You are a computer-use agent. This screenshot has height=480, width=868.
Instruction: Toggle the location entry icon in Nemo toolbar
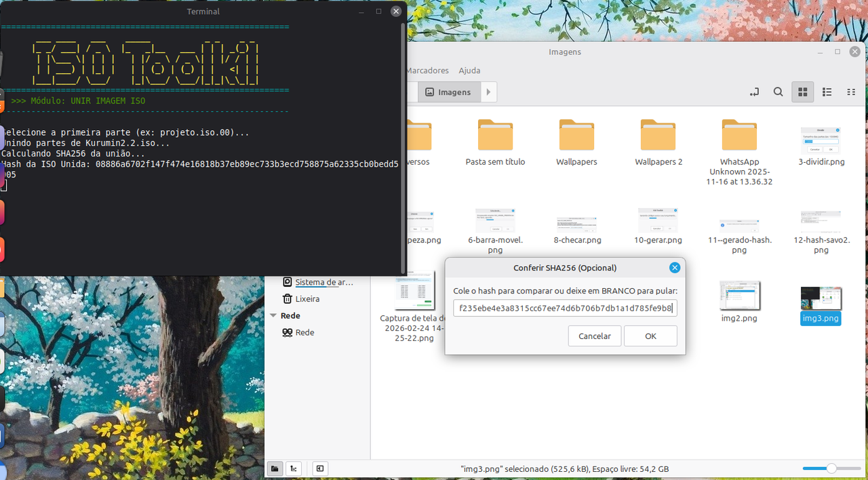click(x=754, y=92)
